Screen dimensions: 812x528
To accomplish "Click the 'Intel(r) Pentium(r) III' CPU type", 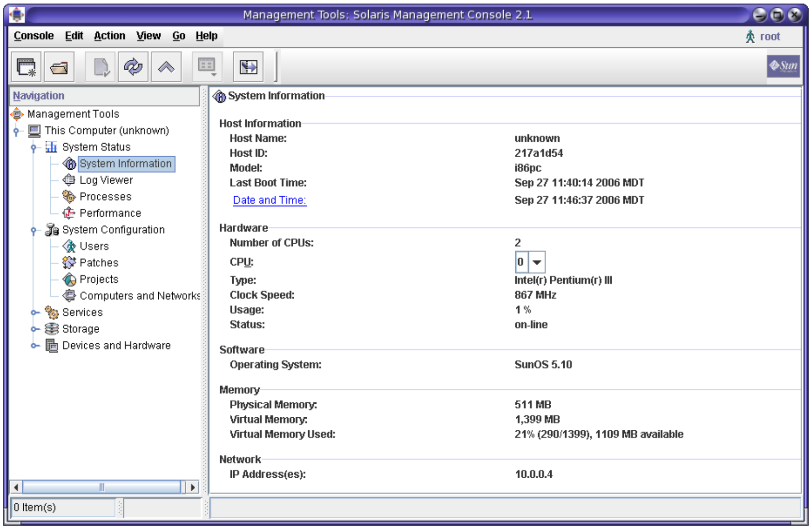I will 563,280.
